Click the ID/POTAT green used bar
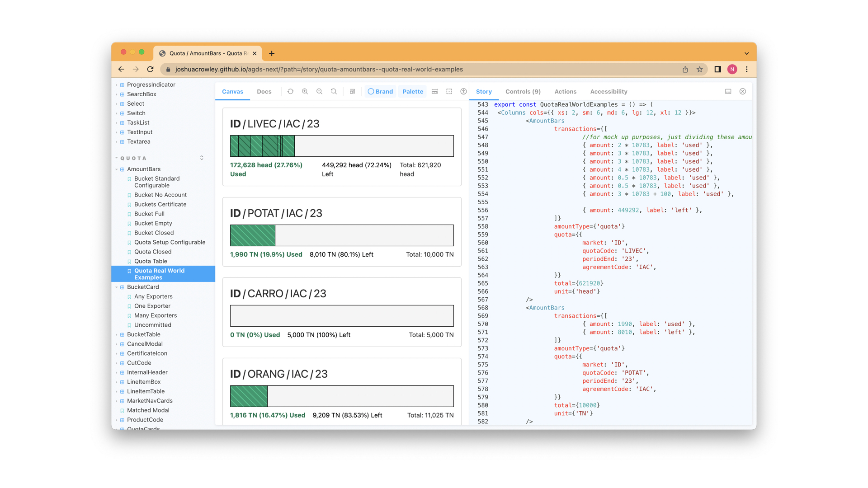868x488 pixels. (x=252, y=235)
